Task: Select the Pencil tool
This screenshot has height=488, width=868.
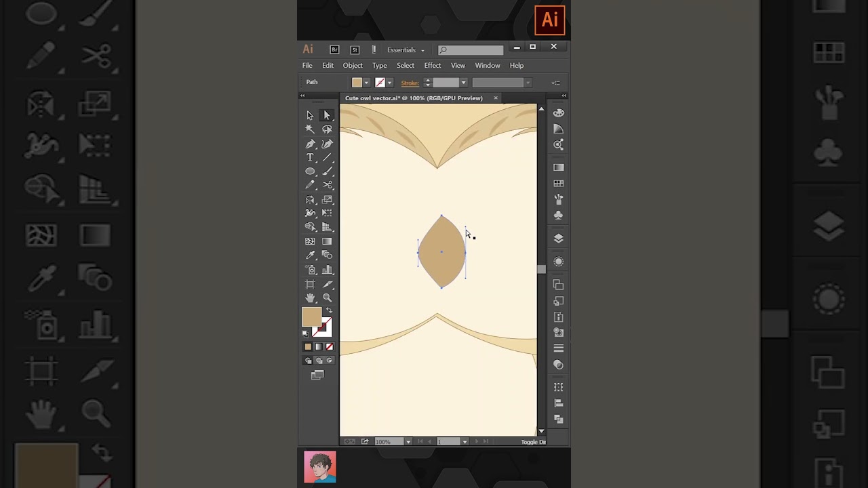Action: [x=310, y=185]
